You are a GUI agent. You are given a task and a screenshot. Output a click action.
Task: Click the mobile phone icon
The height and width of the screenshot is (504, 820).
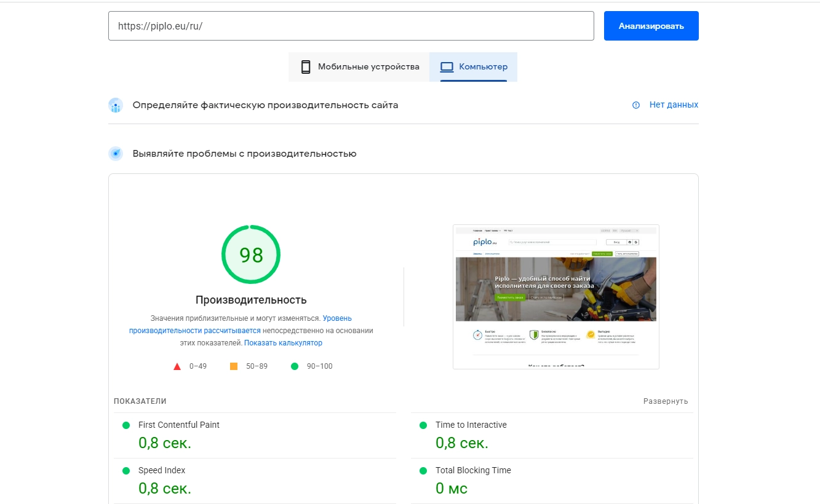(306, 67)
